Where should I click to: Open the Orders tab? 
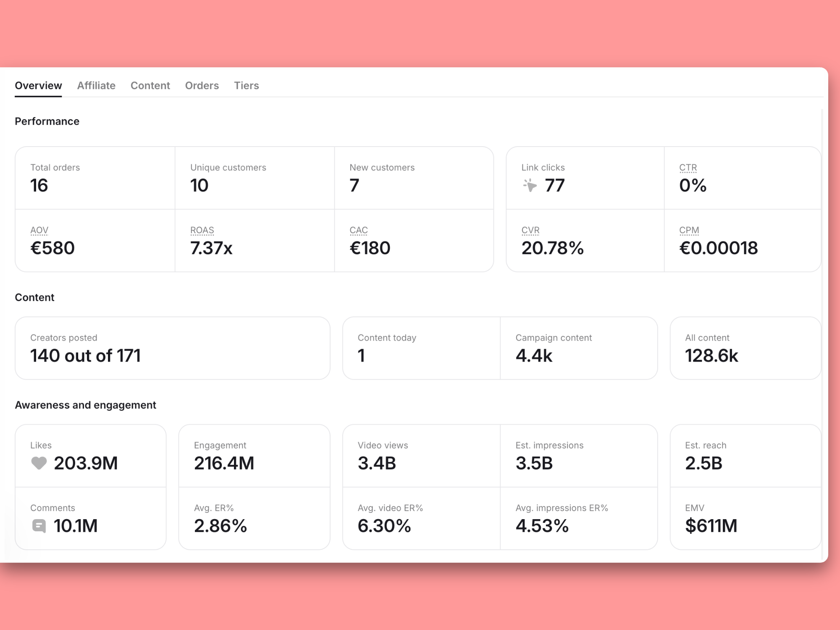click(202, 86)
